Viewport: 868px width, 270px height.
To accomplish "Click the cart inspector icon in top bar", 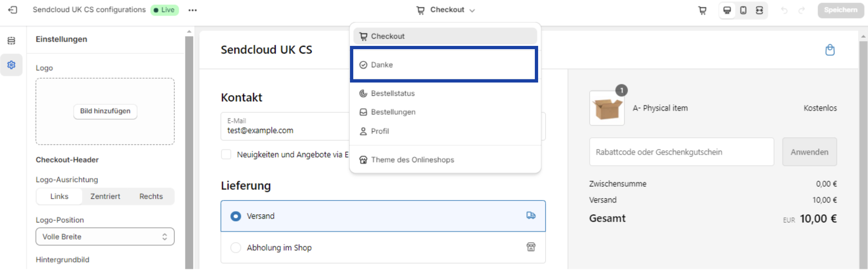I will [x=702, y=10].
